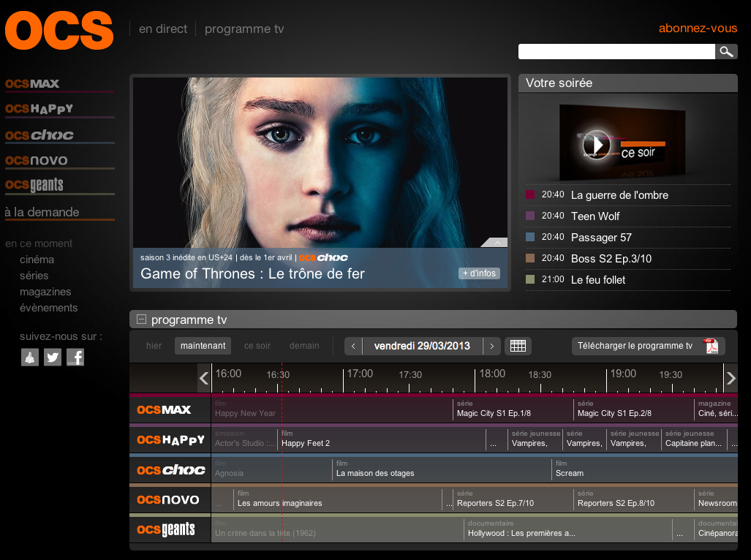
Task: Select OCS HAPPY row logo in programme grid
Action: [x=170, y=440]
